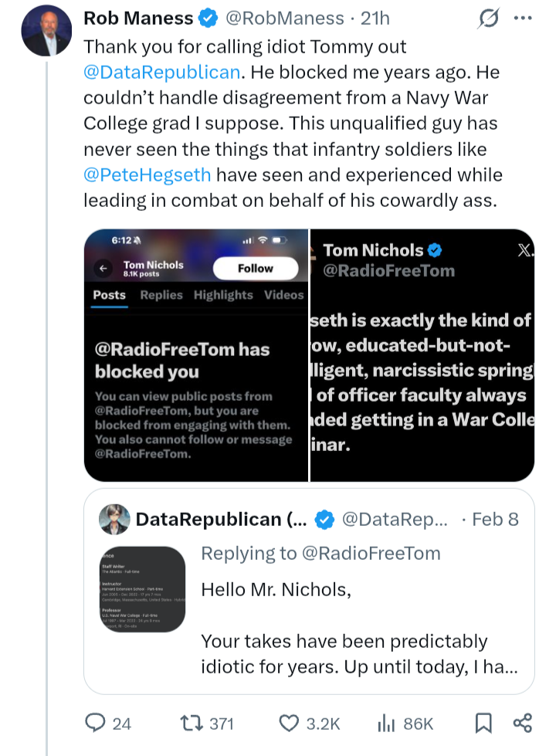Open the Tom Nichols quote image
The height and width of the screenshot is (756, 556).
pyautogui.click(x=422, y=355)
